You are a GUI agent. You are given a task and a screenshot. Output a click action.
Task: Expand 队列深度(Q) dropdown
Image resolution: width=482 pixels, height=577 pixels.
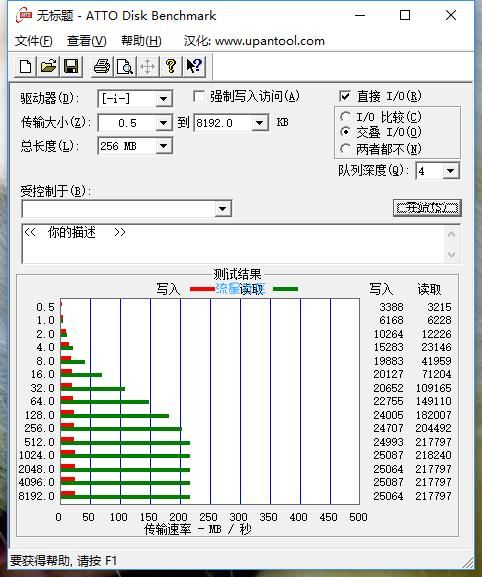click(x=450, y=171)
